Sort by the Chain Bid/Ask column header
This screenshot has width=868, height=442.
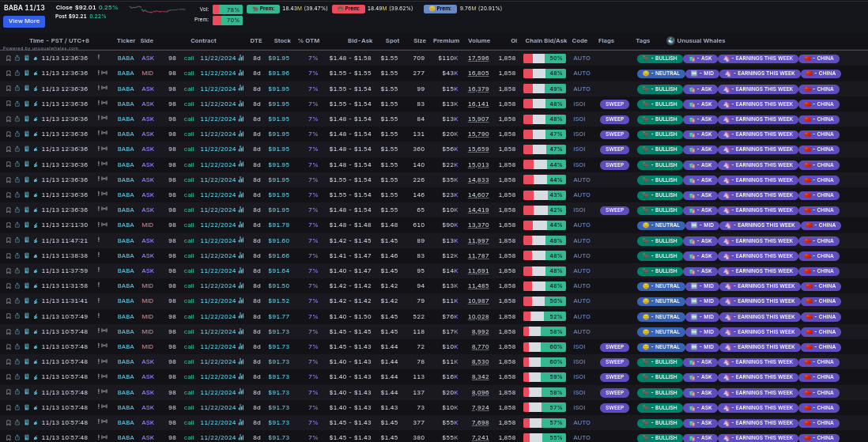click(545, 41)
